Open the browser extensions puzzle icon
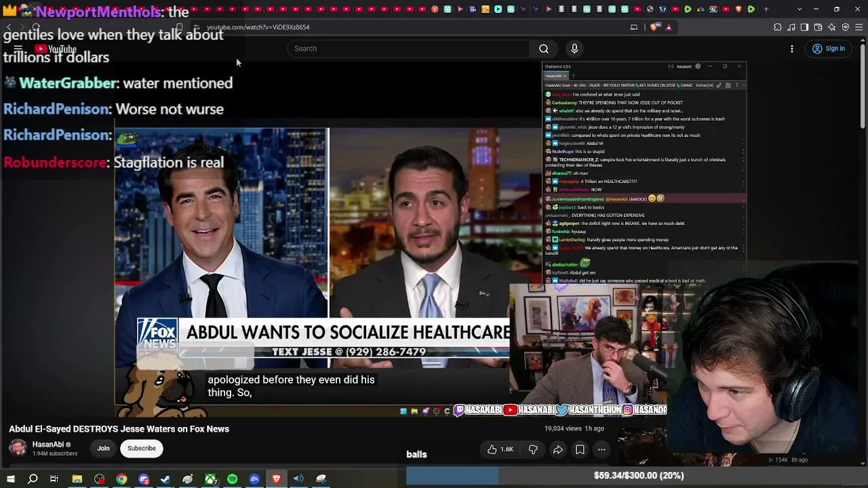Screen dimensions: 868x488 [778, 27]
